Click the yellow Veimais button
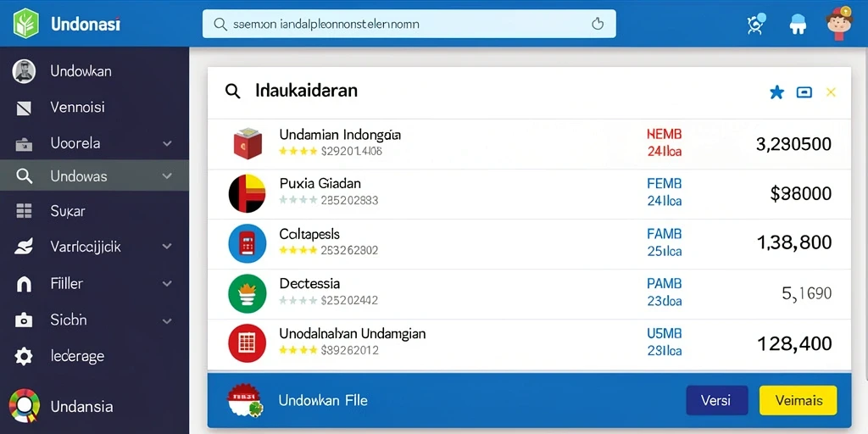Screen dimensions: 868x434 (798, 400)
